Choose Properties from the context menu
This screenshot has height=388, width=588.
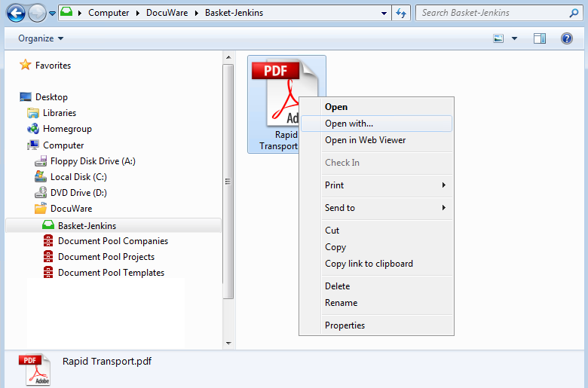click(x=376, y=325)
